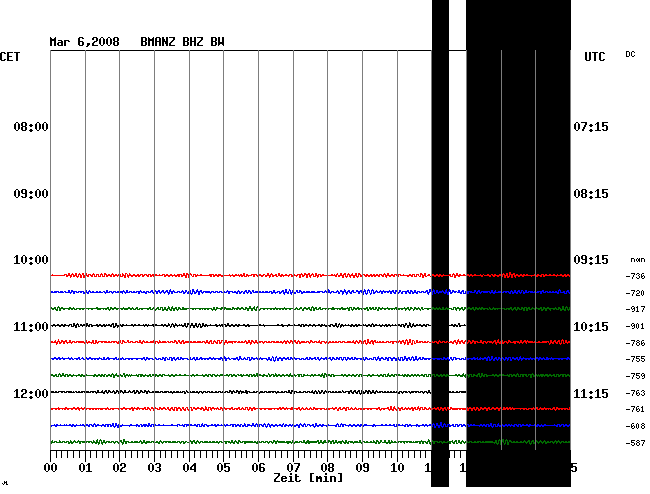The height and width of the screenshot is (494, 650).
Task: Select the CET time label '10:00'
Action: (x=31, y=260)
